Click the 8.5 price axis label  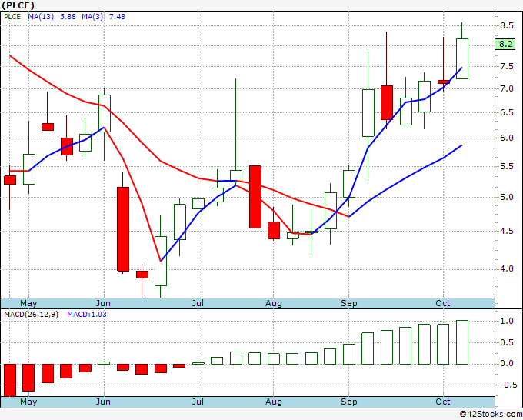(506, 25)
